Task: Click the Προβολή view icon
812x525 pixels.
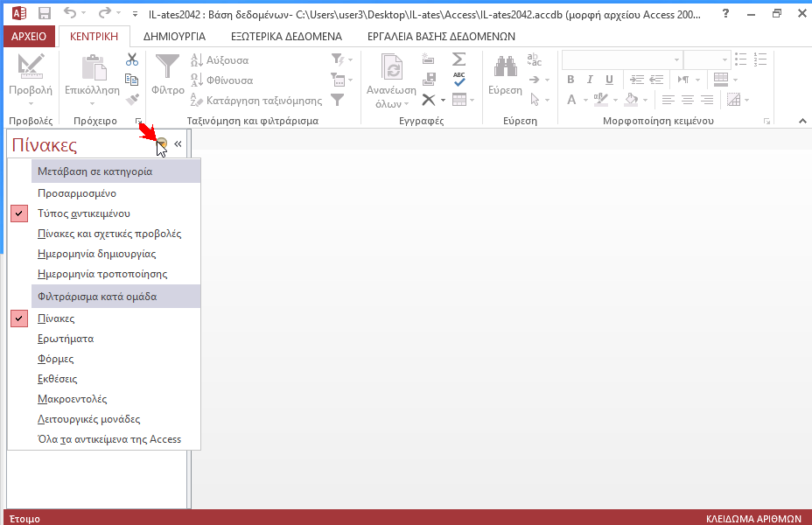Action: 31,66
